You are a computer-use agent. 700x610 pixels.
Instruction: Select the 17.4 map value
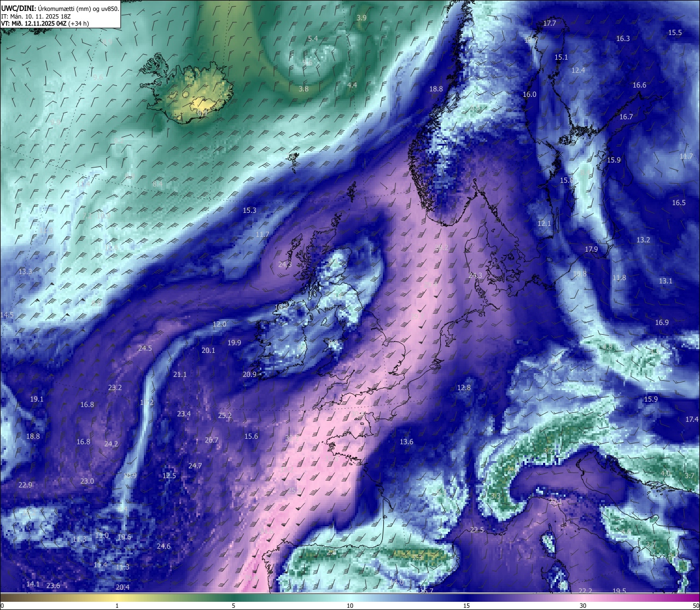tap(692, 419)
